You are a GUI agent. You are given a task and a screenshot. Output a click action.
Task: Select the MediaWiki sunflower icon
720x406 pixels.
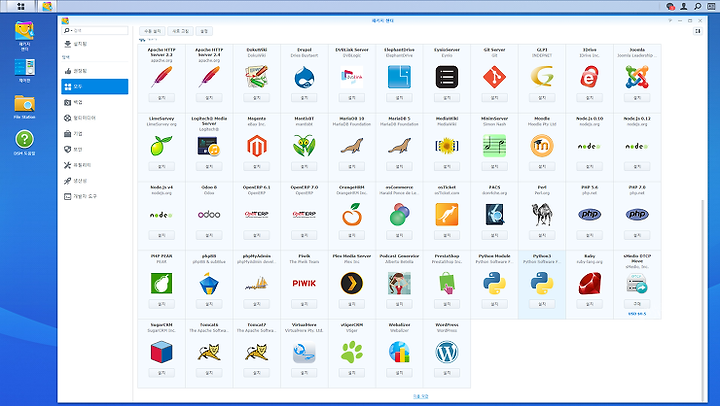(x=447, y=146)
